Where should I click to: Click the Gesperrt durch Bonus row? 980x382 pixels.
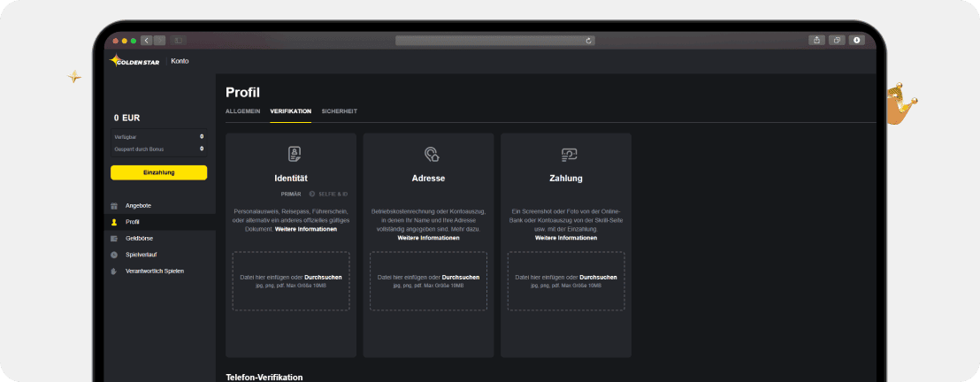[158, 149]
